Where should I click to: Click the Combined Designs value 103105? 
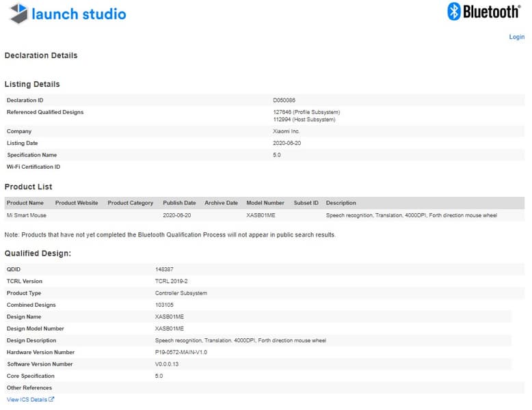(x=164, y=305)
